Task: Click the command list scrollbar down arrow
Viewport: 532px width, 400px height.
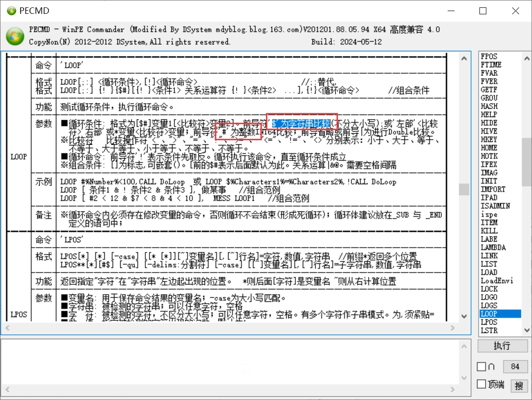Action: (x=526, y=329)
